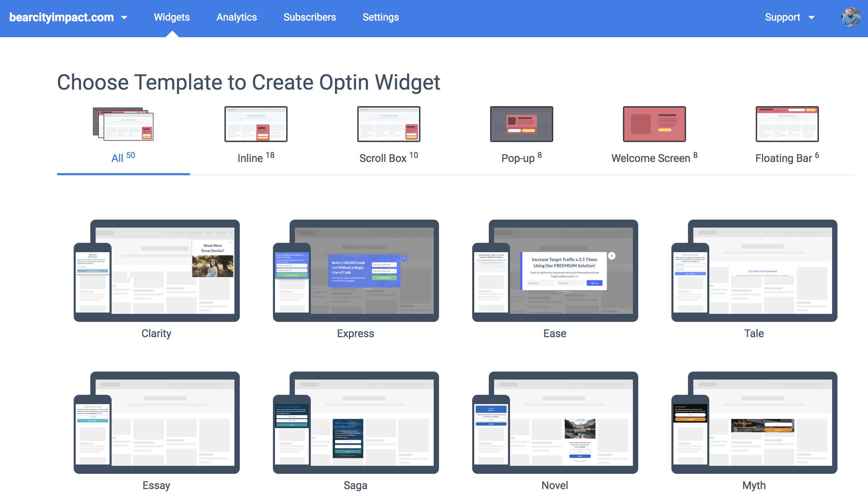Screen dimensions: 868x503
Task: Go to the Analytics menu item
Action: [236, 17]
